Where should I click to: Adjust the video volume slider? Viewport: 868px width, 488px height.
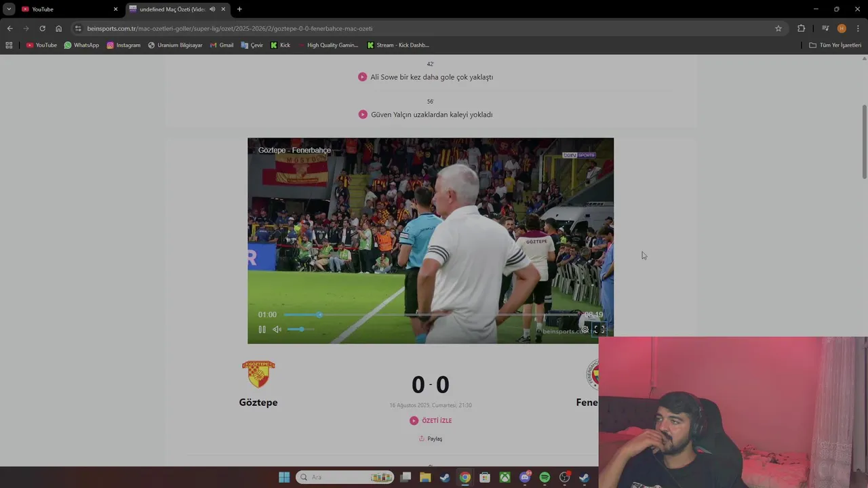tap(300, 329)
